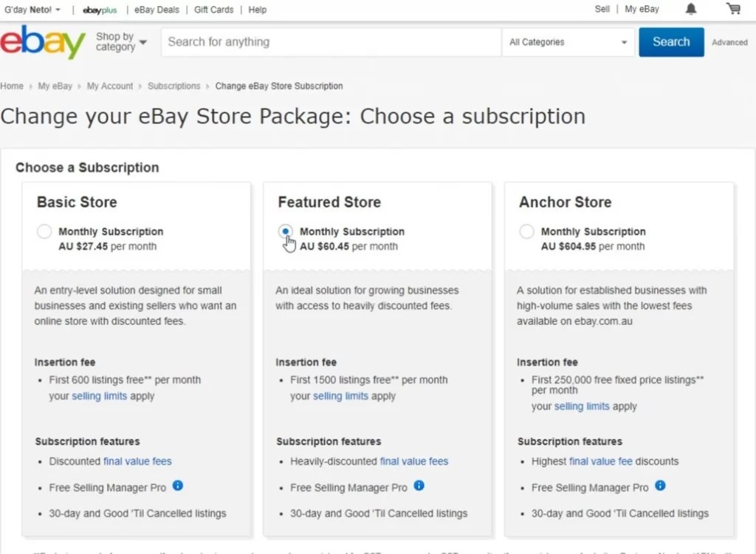Click Featured Store Selling Manager Pro info icon
Screen dimensions: 756x554
point(419,486)
